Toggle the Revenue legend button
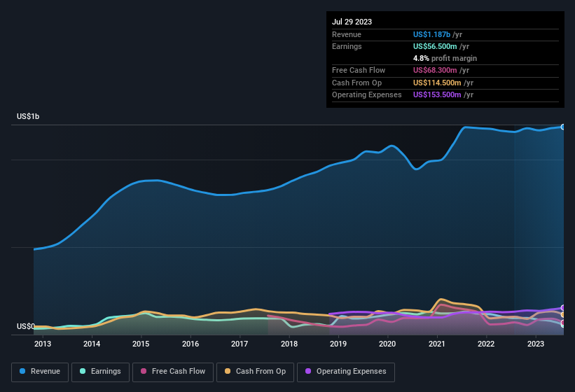575x392 pixels. point(40,372)
